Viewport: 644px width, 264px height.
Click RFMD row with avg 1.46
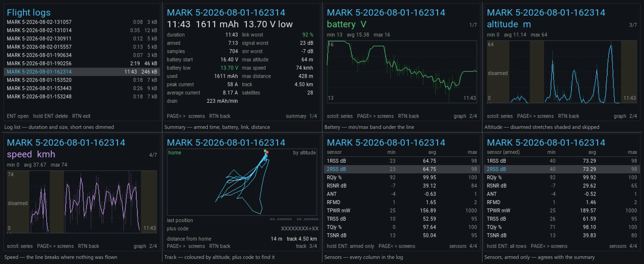pos(562,202)
